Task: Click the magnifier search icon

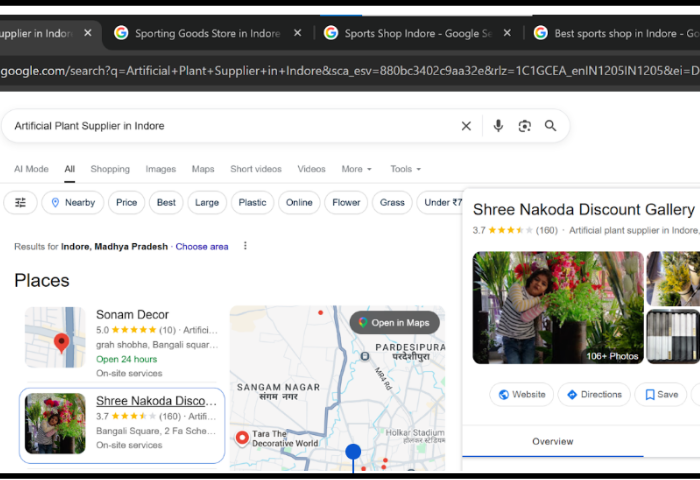Action: click(551, 126)
